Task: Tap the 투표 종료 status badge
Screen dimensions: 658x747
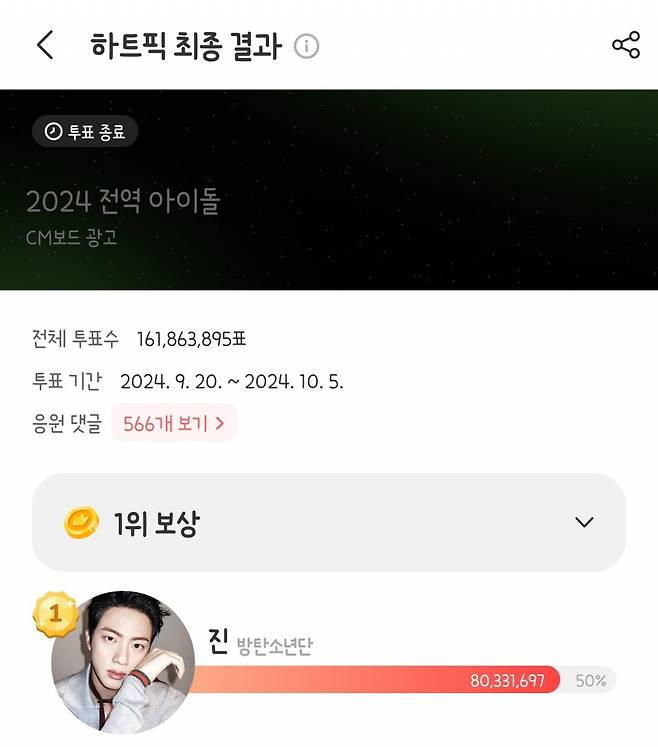Action: (85, 132)
